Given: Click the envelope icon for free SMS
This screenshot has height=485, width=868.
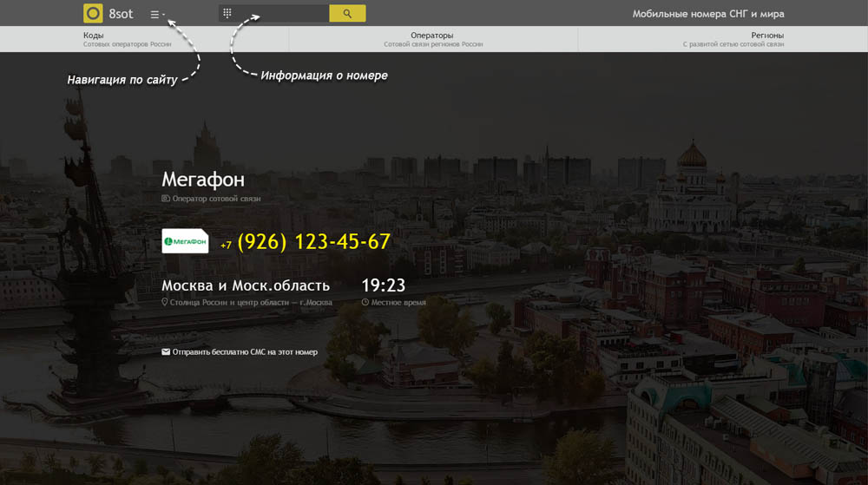Looking at the screenshot, I should point(166,351).
